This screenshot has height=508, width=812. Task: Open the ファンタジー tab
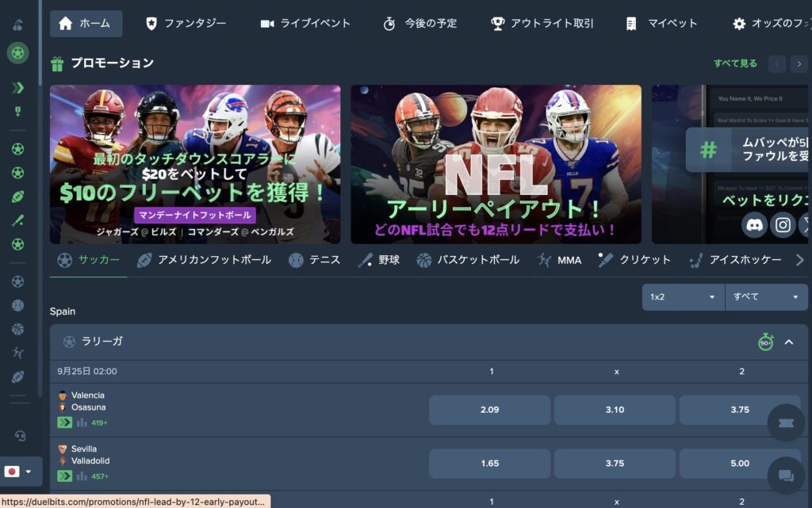(x=186, y=23)
